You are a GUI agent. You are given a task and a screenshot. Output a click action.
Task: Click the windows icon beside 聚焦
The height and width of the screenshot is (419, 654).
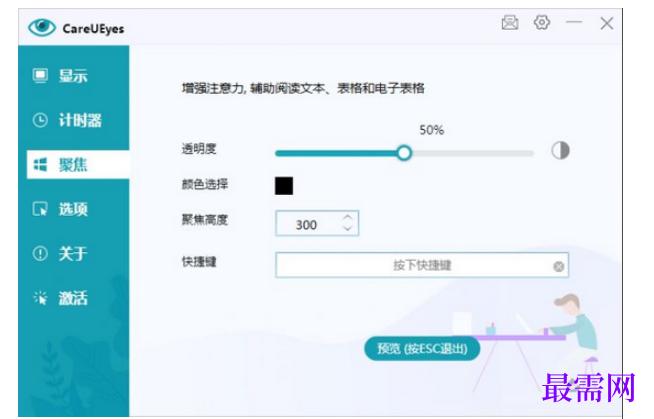coord(40,165)
